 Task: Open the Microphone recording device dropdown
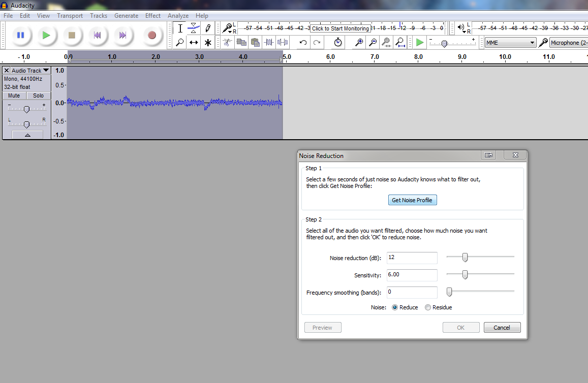[x=569, y=43]
